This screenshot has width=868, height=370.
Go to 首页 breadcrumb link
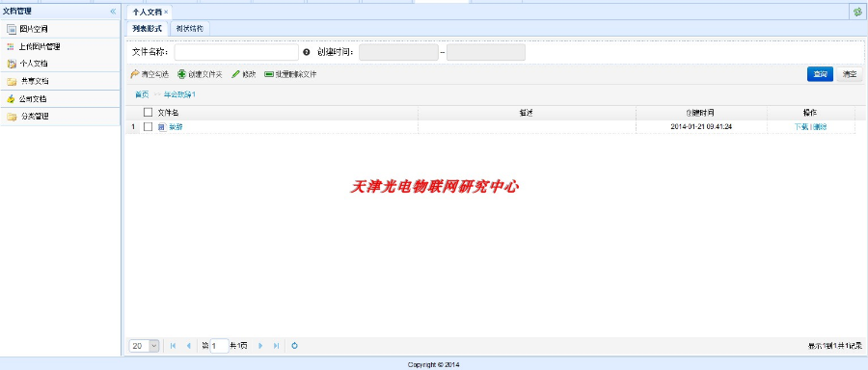coord(142,94)
